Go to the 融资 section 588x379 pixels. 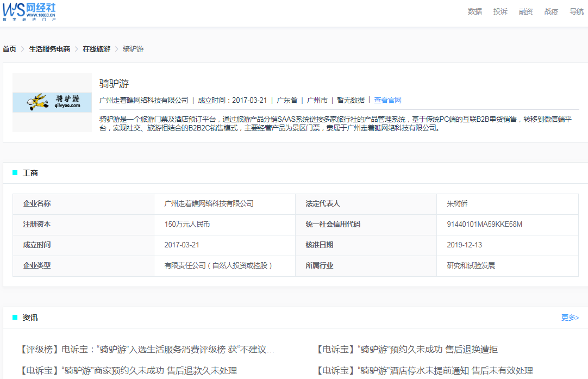pos(526,11)
